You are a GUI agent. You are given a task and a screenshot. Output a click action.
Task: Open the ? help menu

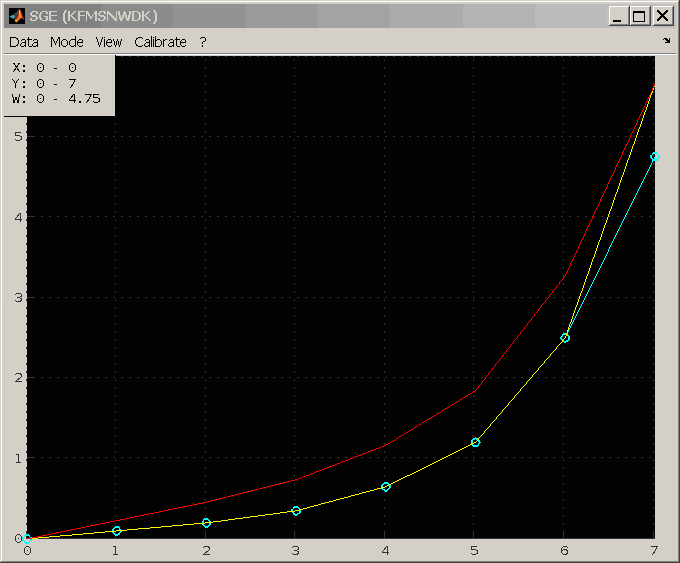coord(203,42)
